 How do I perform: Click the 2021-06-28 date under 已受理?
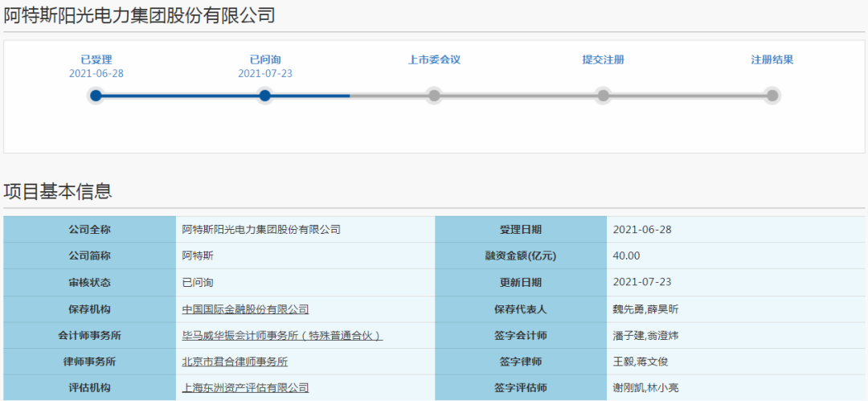tap(96, 73)
